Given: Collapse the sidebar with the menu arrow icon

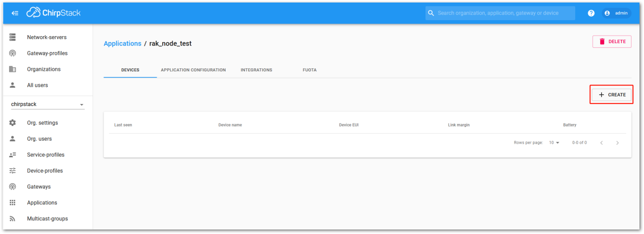Looking at the screenshot, I should (15, 13).
